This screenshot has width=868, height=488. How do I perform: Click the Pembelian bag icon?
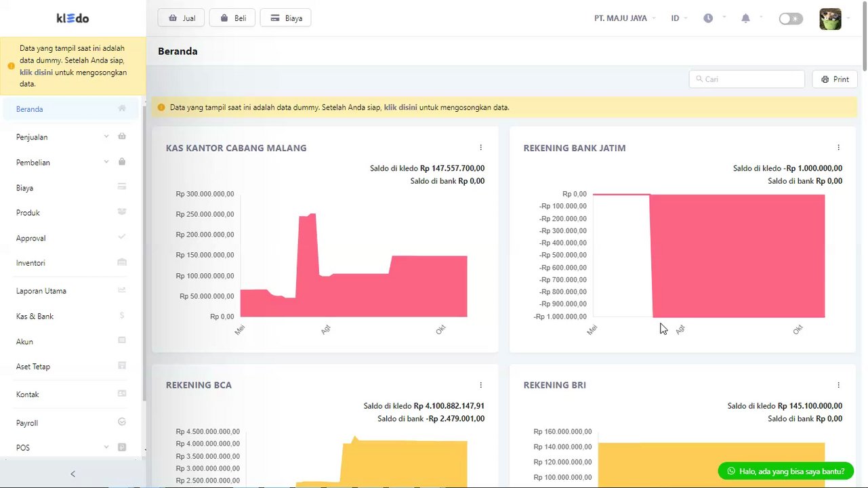[122, 162]
